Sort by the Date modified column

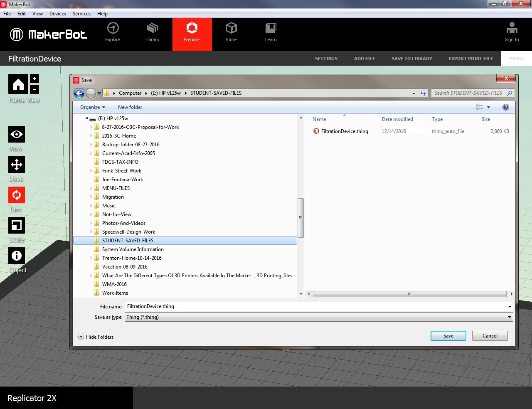pyautogui.click(x=397, y=119)
